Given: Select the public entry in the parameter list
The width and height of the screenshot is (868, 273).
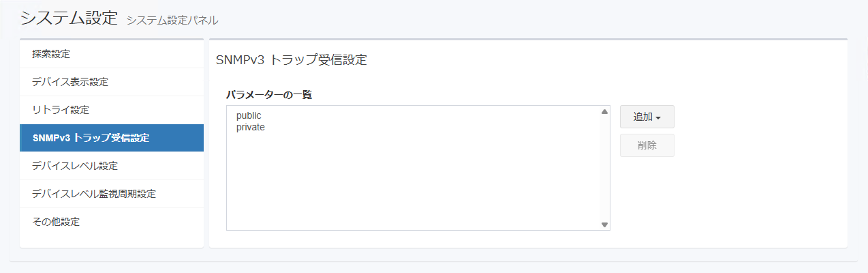Looking at the screenshot, I should tap(249, 115).
